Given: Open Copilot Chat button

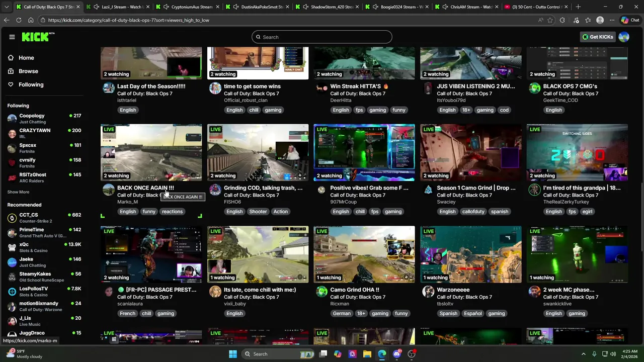Looking at the screenshot, I should point(630,20).
